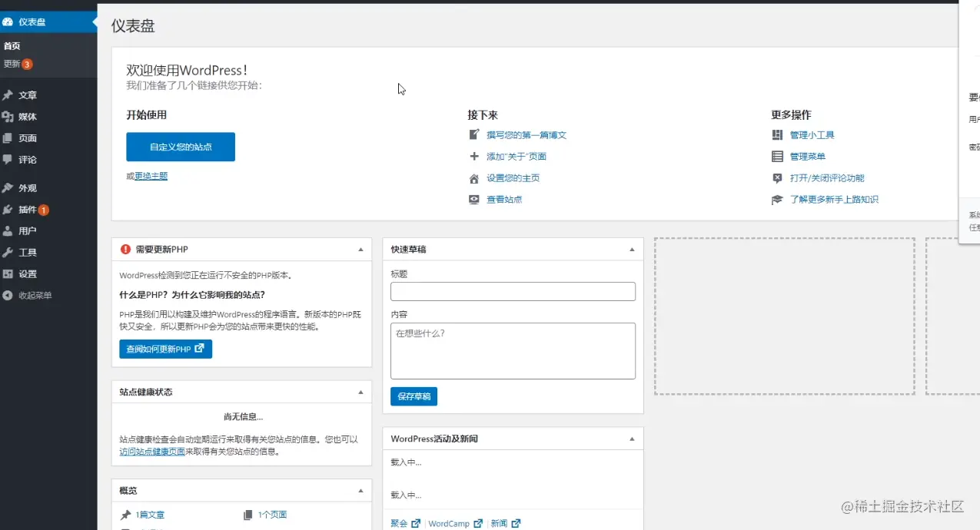This screenshot has width=980, height=530.
Task: Click the 自定义您的站点 button
Action: click(x=181, y=147)
